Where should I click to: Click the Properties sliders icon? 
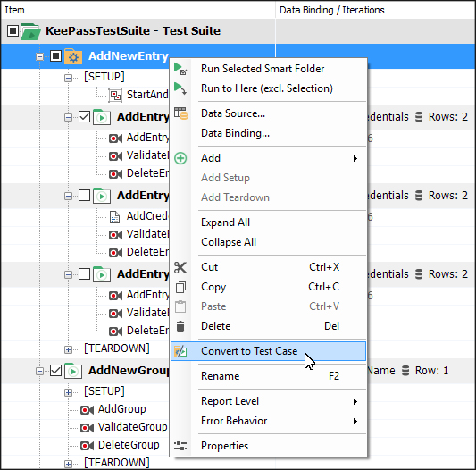[x=180, y=446]
